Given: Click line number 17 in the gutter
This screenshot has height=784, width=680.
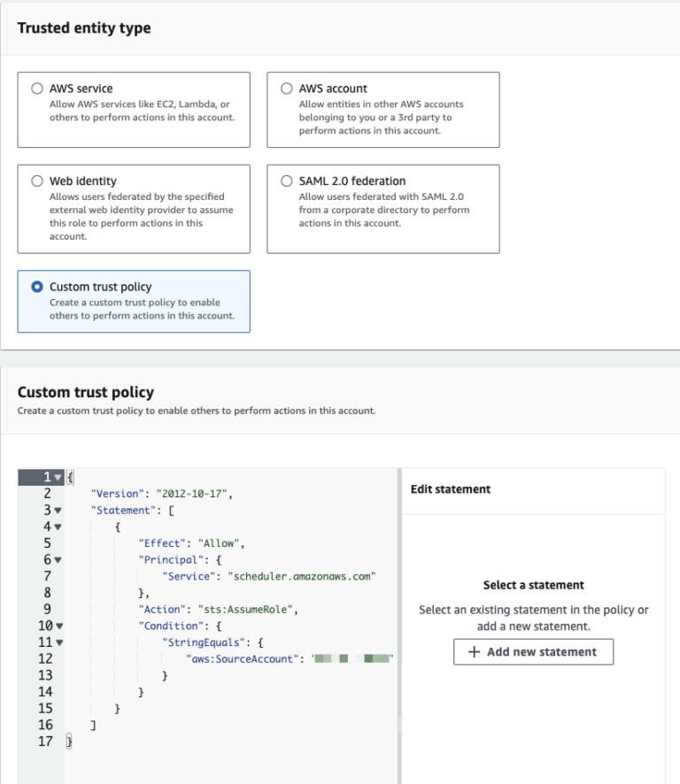Looking at the screenshot, I should 45,742.
